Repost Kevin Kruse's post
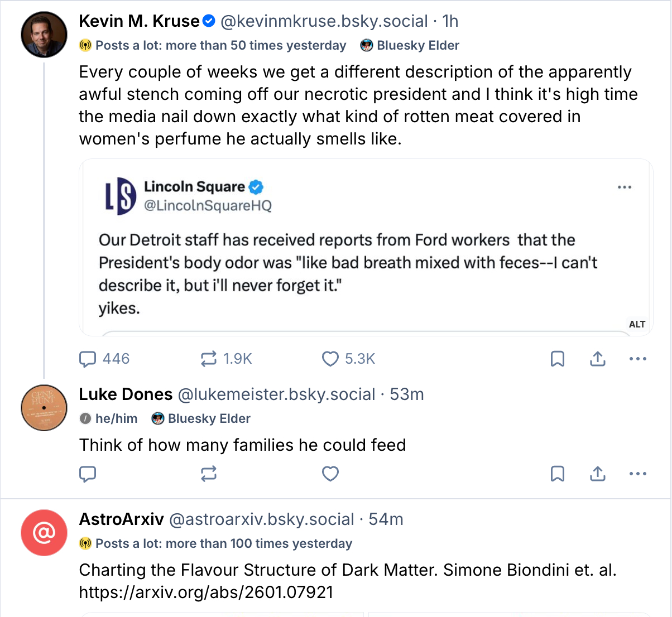Screen dimensions: 672x617 pos(209,359)
